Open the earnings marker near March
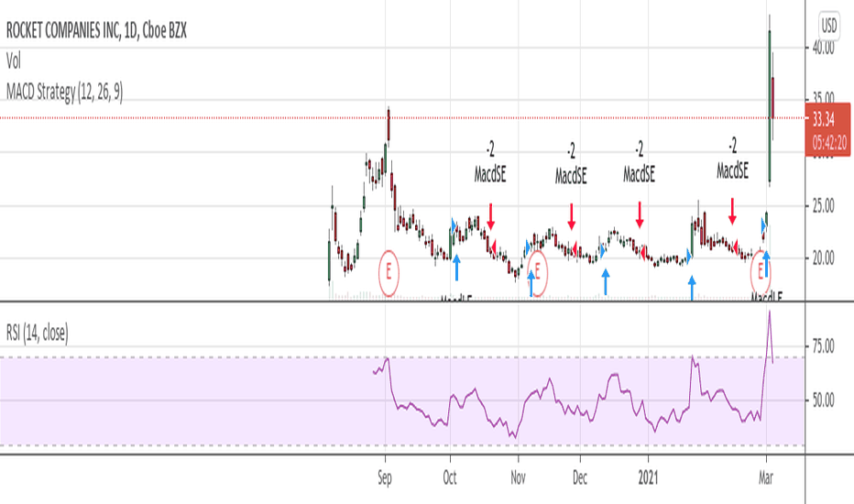This screenshot has height=504, width=854. click(760, 272)
